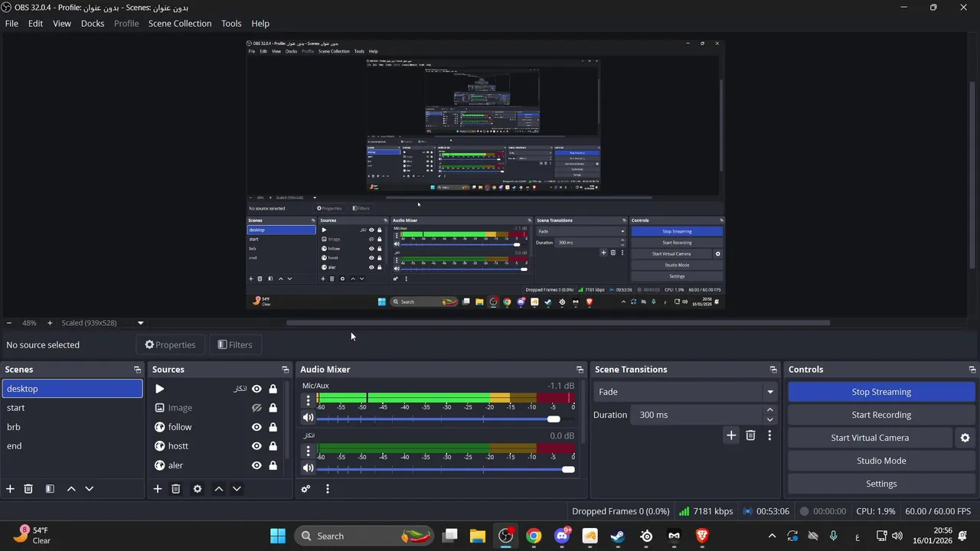Adjust second channel volume slider
This screenshot has width=980, height=551.
(x=446, y=469)
